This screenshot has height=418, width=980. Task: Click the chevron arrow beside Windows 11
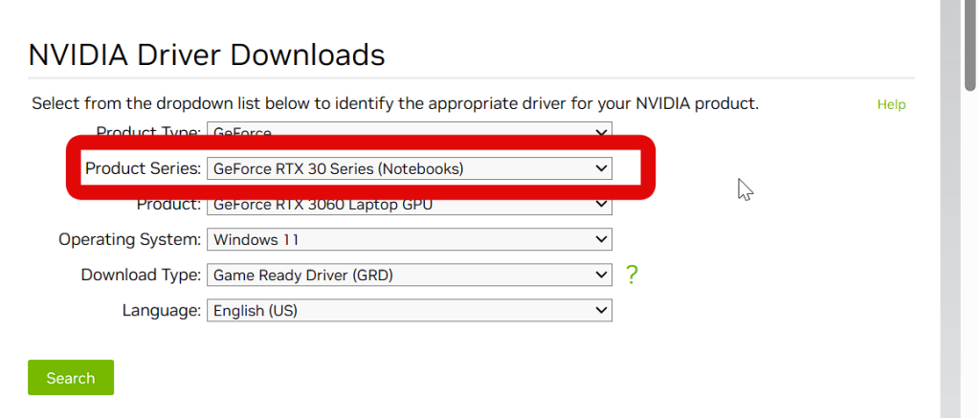[x=601, y=239]
